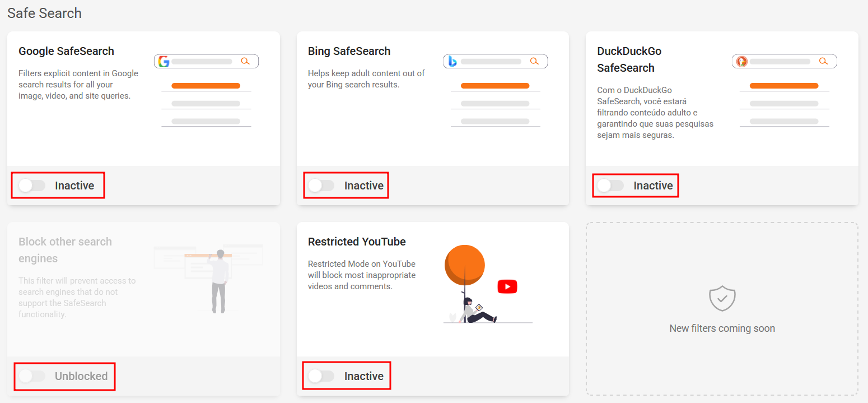Click the DuckDuckGo logo icon
Image resolution: width=868 pixels, height=403 pixels.
[741, 61]
